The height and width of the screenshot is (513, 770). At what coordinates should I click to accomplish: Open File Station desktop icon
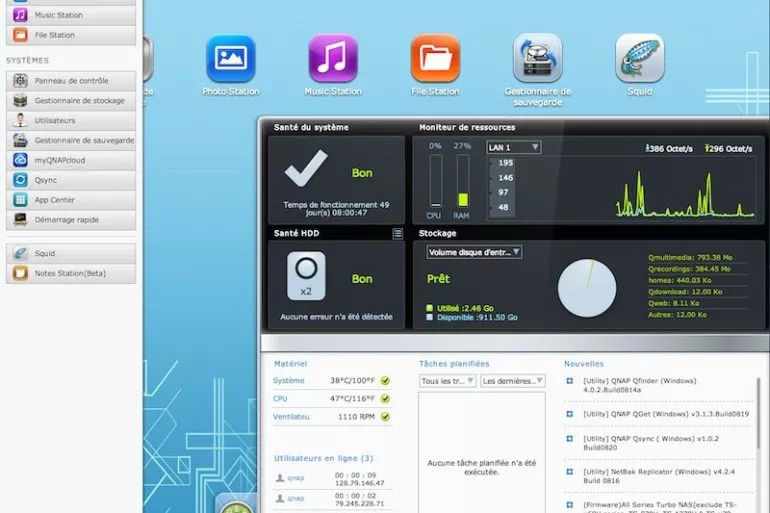coord(435,59)
